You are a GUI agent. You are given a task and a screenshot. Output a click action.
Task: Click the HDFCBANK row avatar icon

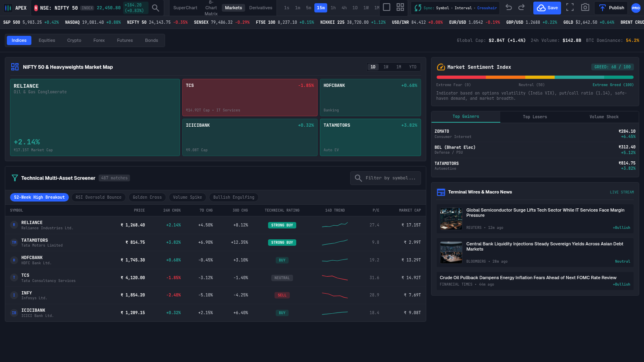[x=14, y=260]
